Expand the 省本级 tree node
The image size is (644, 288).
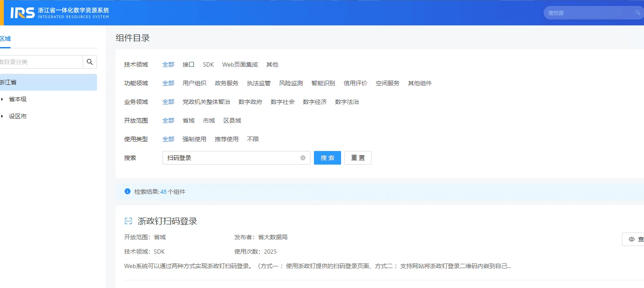[2, 99]
